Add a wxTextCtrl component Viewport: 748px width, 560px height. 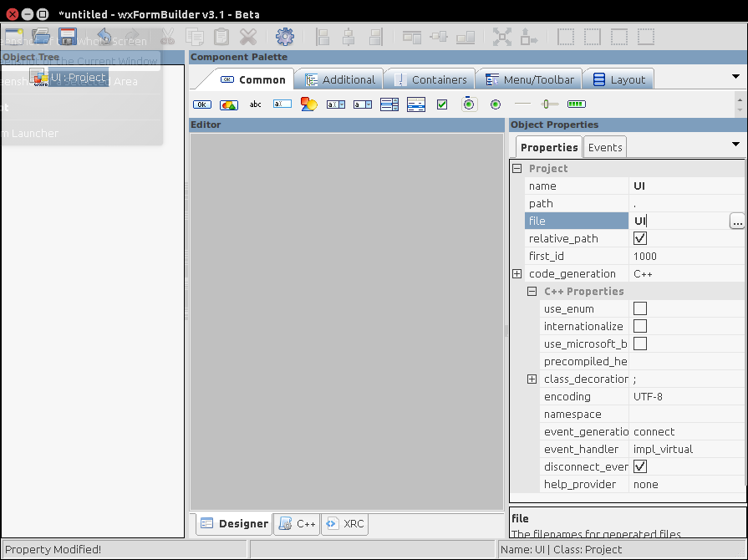point(282,104)
